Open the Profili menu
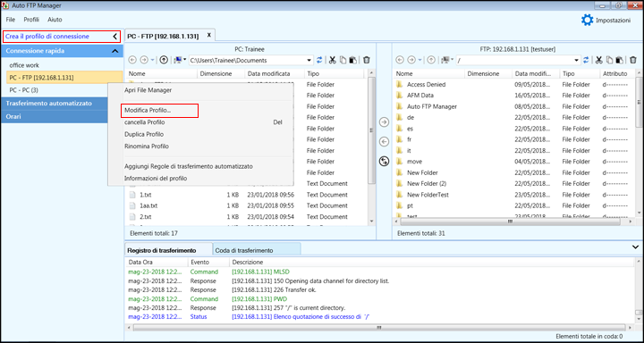The image size is (644, 343). point(31,20)
